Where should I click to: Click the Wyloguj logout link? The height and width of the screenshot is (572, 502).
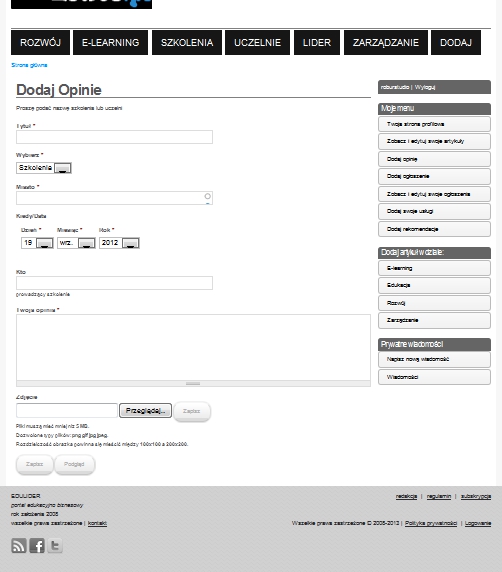click(x=425, y=87)
